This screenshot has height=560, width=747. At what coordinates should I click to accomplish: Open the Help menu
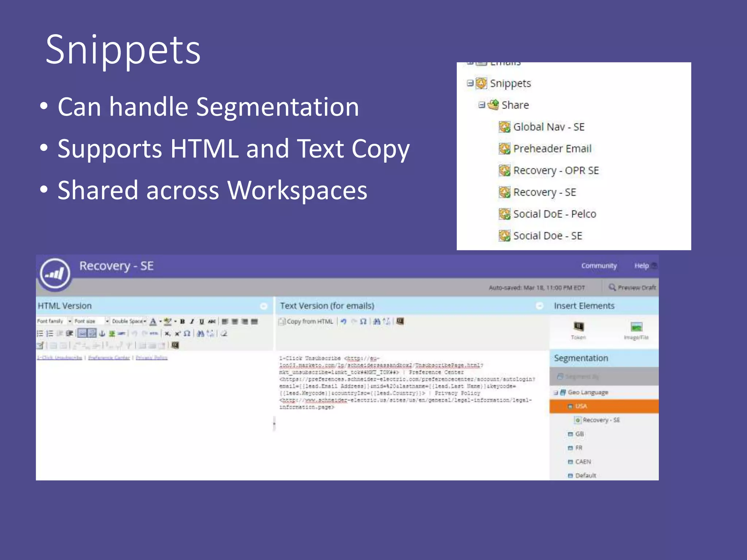[642, 266]
